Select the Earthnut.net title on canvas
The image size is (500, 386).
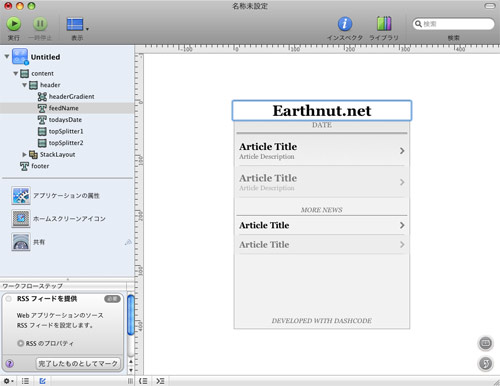click(322, 111)
